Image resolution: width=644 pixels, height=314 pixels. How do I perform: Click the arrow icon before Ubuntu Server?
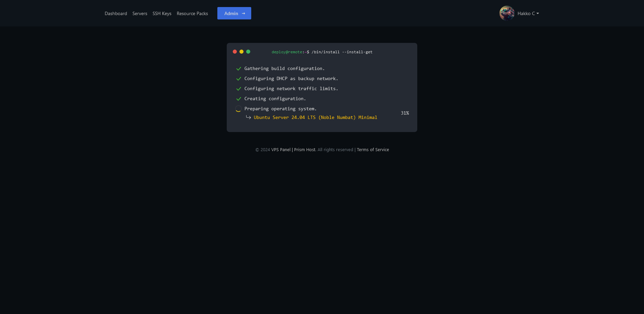248,117
